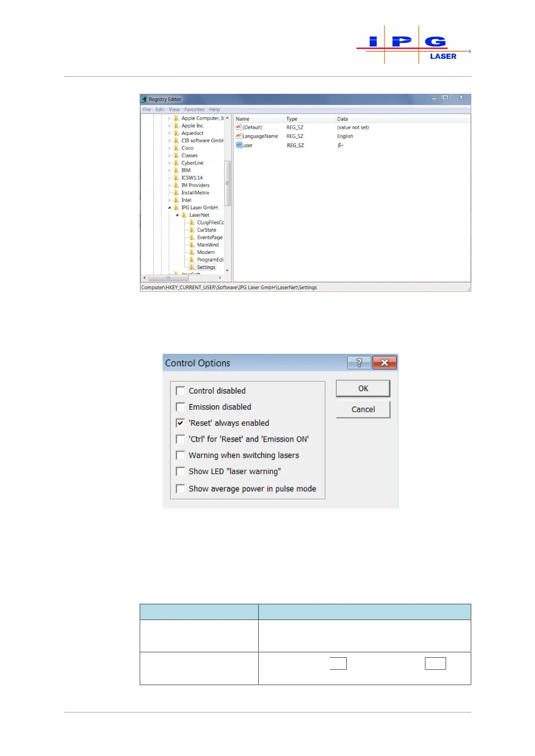Click the user value icon
This screenshot has width=535, height=756.
[x=239, y=145]
